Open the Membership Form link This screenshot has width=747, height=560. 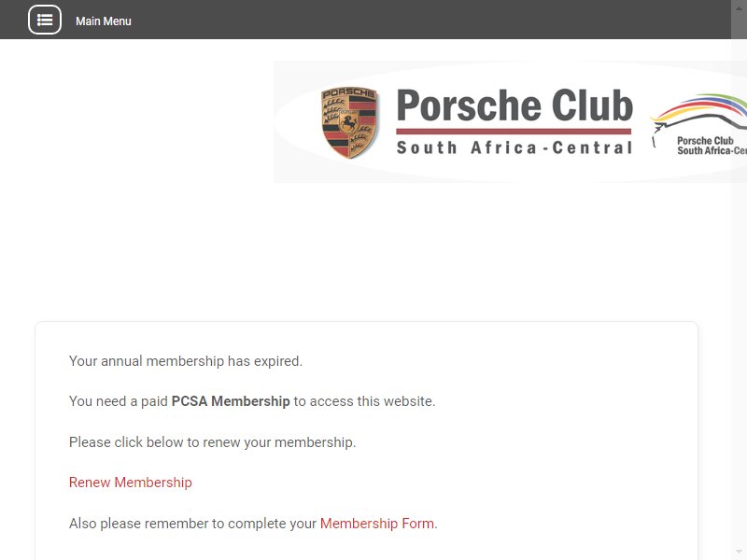377,524
